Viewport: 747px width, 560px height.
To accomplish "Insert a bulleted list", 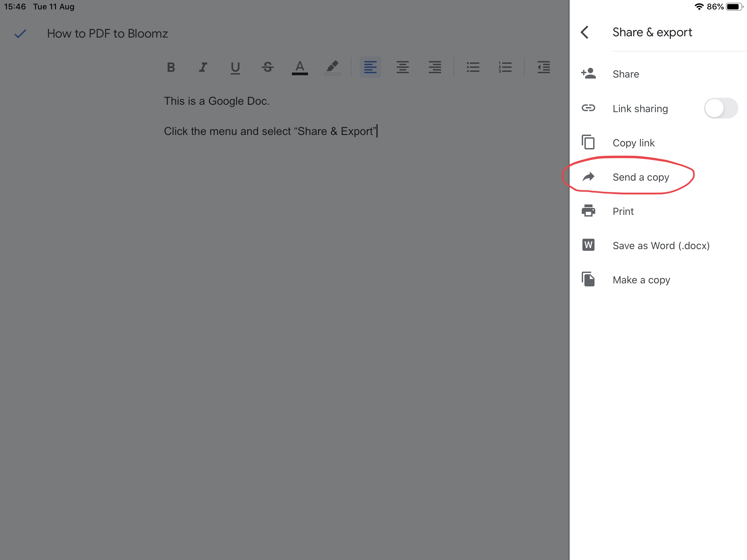I will pos(473,67).
